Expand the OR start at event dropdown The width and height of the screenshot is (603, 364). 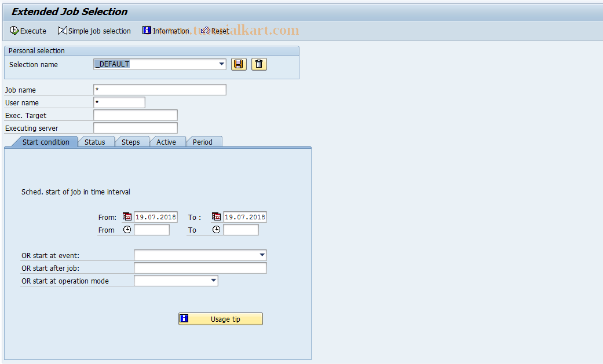coord(262,255)
